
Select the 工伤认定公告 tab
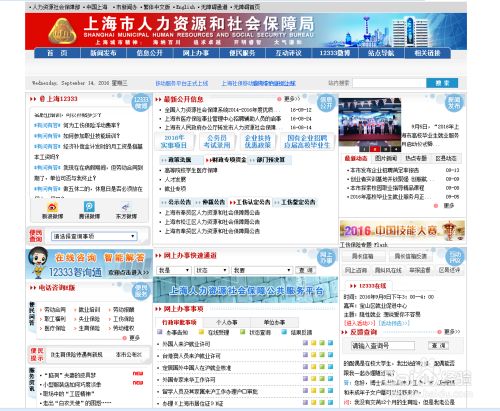250,202
